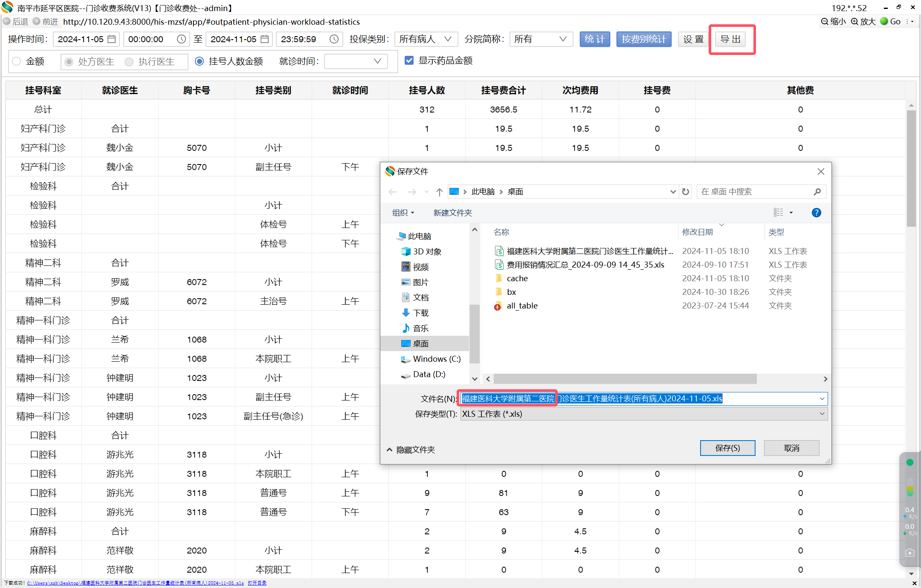
Task: Select the 金额 radio button
Action: click(x=17, y=61)
